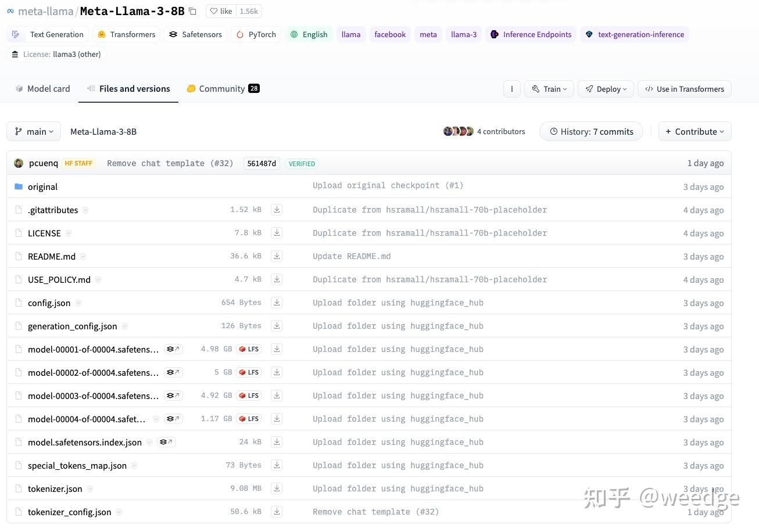The height and width of the screenshot is (532, 759).
Task: Download the config.json file
Action: (x=277, y=302)
